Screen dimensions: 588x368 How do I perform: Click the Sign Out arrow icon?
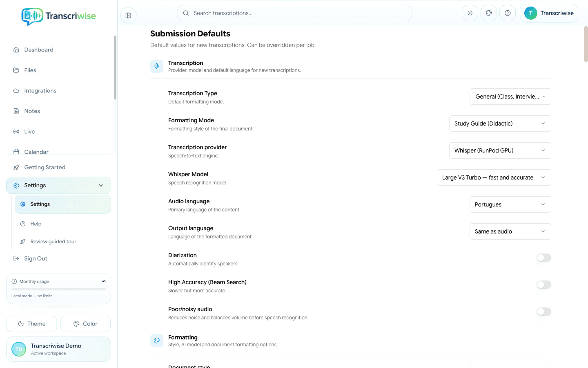coord(16,258)
